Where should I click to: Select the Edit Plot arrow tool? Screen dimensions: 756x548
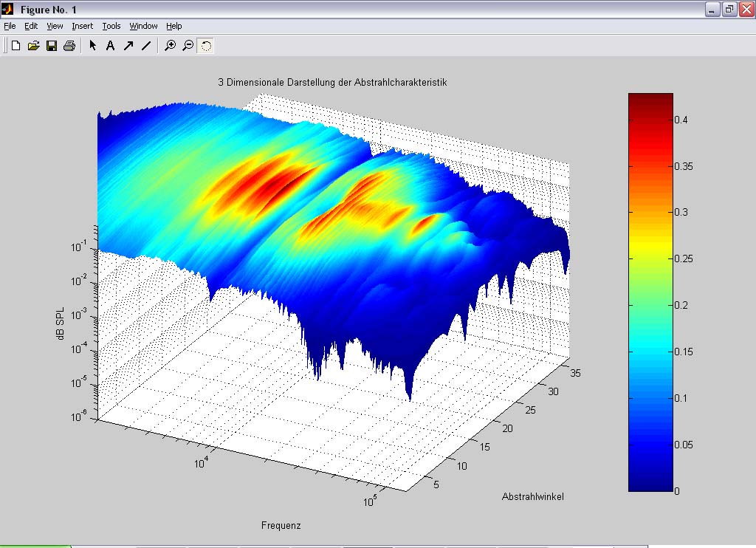[x=92, y=46]
